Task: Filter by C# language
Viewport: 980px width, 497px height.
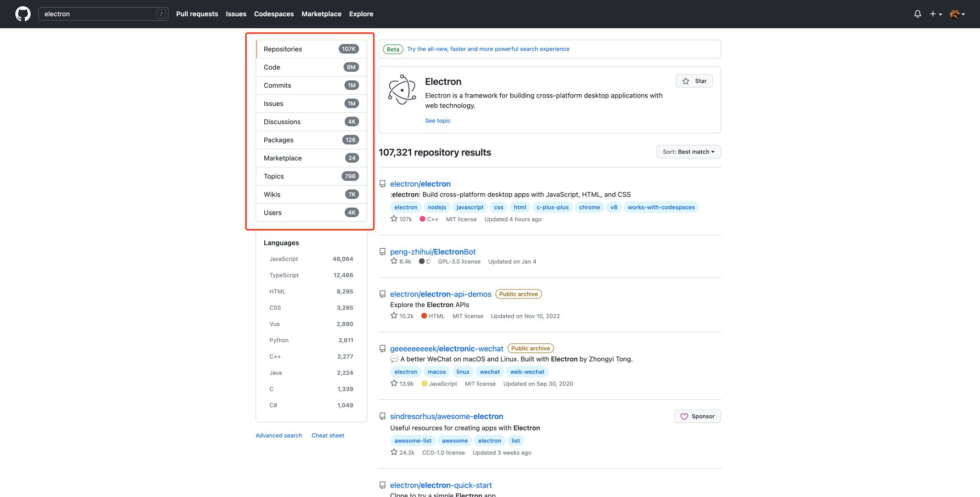Action: pyautogui.click(x=311, y=405)
